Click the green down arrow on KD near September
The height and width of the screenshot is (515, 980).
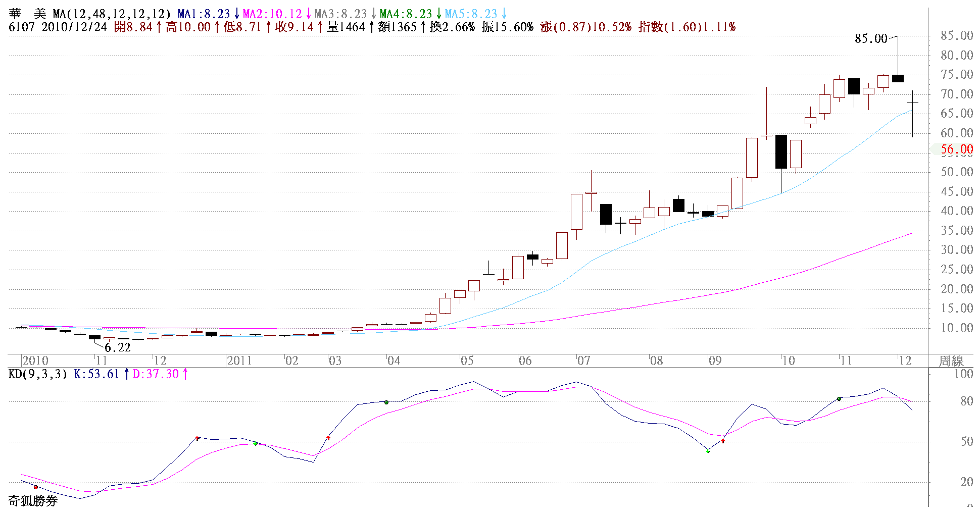(708, 451)
